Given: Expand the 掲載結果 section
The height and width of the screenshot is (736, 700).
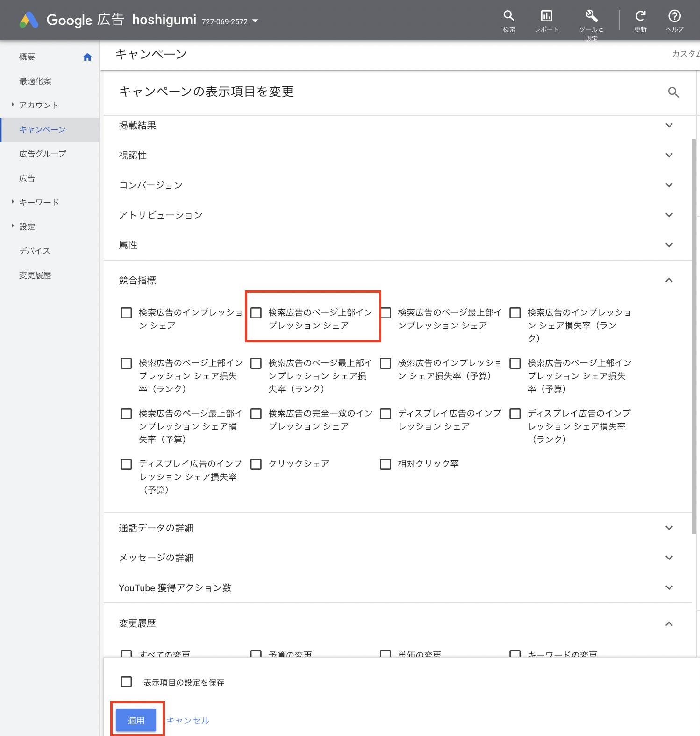Looking at the screenshot, I should tap(669, 126).
